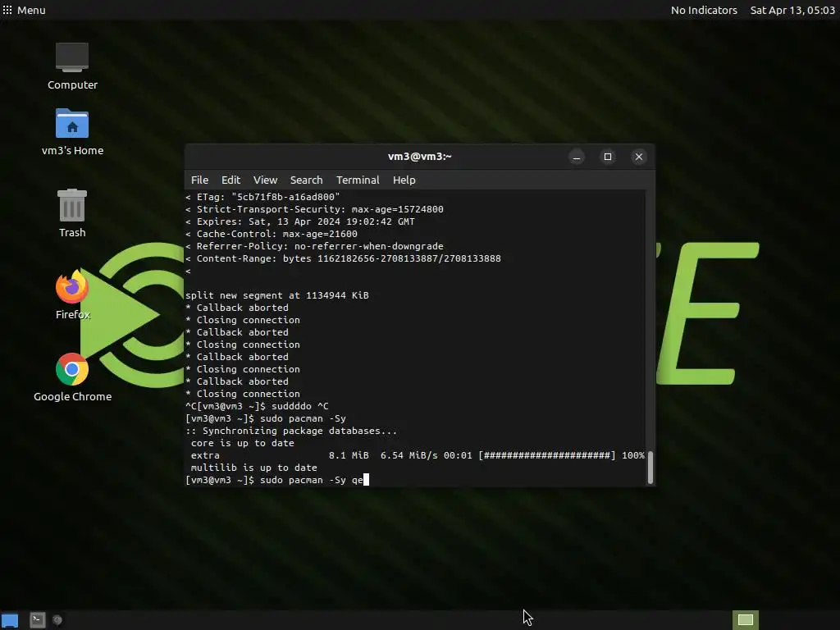Click the Cache-Control max-age=21600 line
Image resolution: width=840 pixels, height=630 pixels.
[x=271, y=234]
